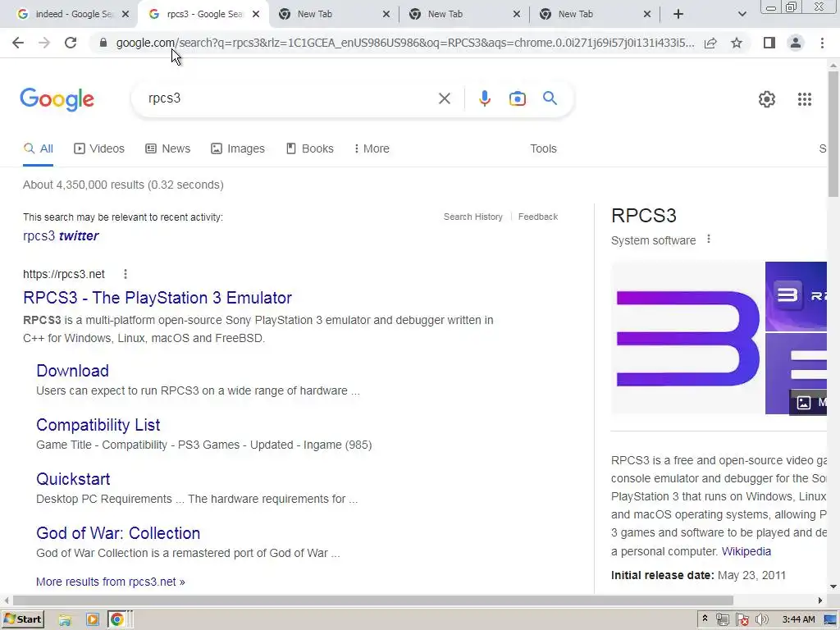Open the rpcs3 twitter suggestion
The height and width of the screenshot is (630, 840).
tap(61, 236)
